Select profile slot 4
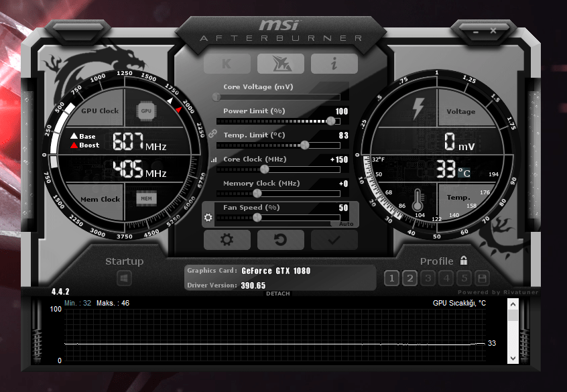567x392 pixels. [446, 278]
